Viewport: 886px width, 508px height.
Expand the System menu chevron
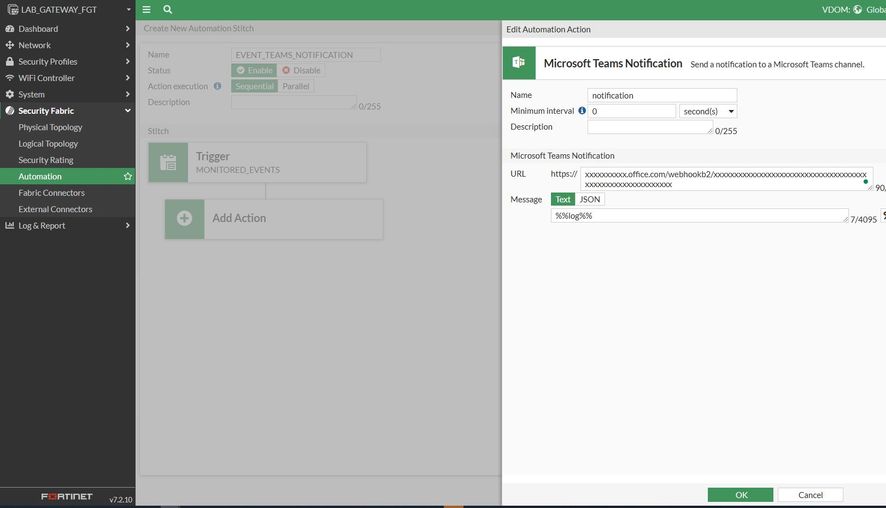(x=128, y=94)
